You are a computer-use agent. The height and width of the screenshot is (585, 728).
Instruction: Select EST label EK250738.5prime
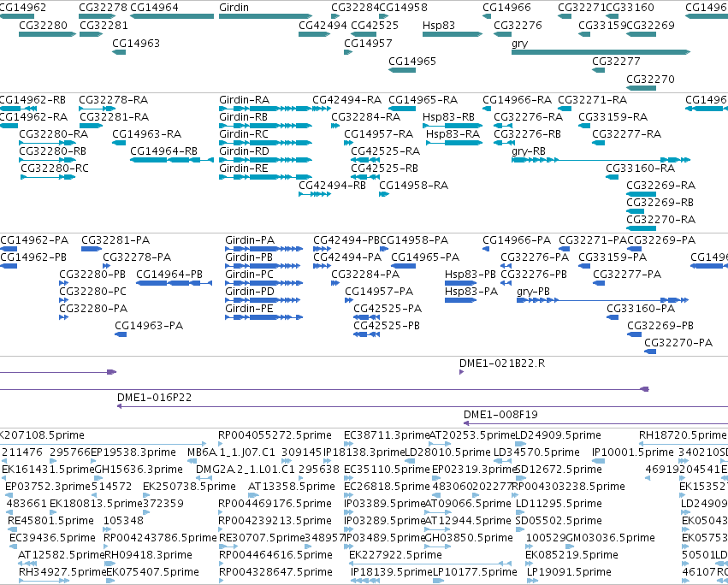(x=189, y=487)
